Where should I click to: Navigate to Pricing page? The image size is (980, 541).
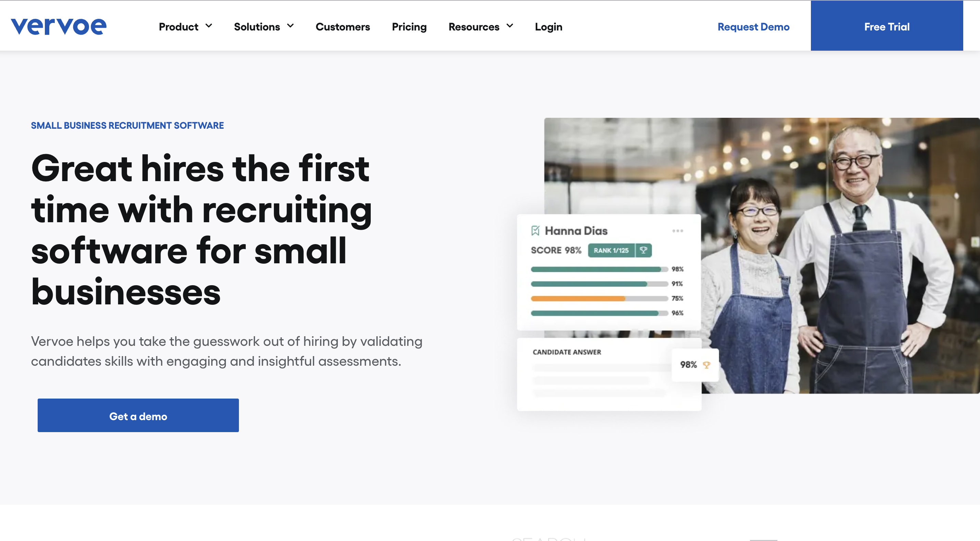pos(409,27)
